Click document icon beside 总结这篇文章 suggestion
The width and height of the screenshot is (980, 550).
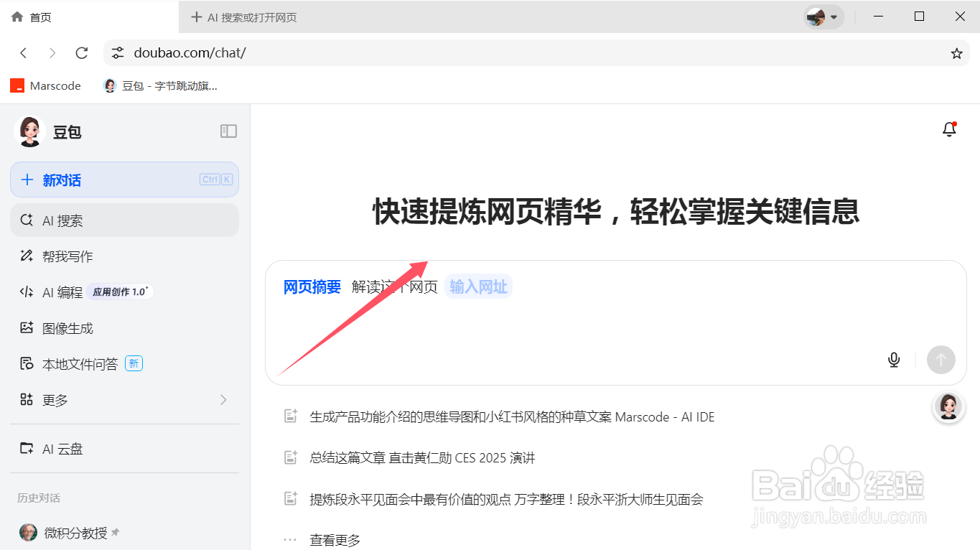(290, 457)
